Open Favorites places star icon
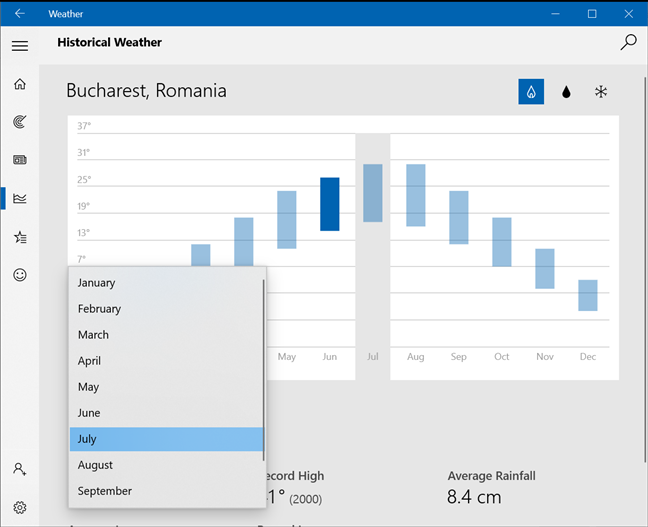The image size is (648, 527). pos(19,237)
